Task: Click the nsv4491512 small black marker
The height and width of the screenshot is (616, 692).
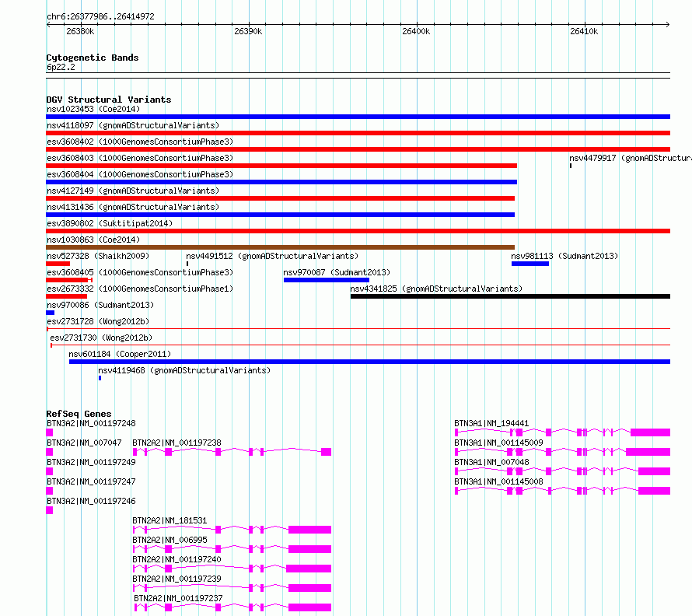Action: coord(187,264)
